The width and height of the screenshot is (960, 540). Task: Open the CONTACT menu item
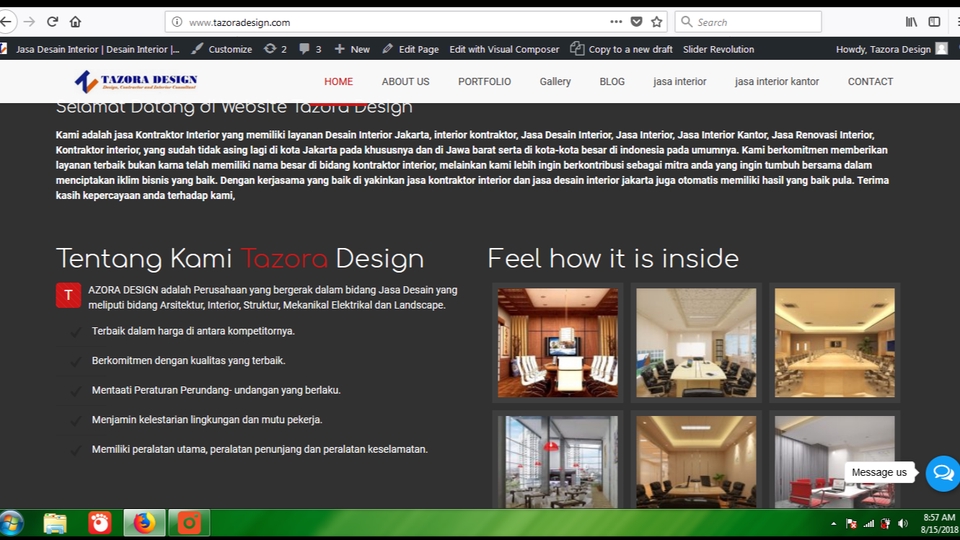(x=870, y=81)
